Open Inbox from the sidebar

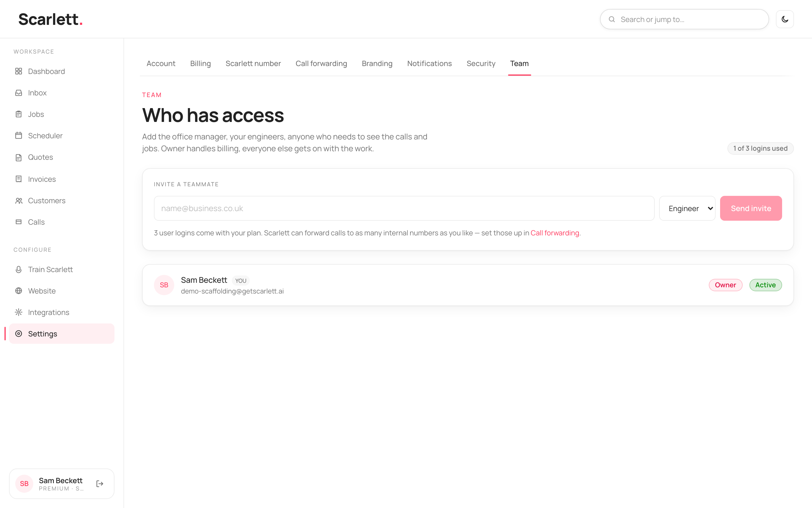pyautogui.click(x=62, y=93)
